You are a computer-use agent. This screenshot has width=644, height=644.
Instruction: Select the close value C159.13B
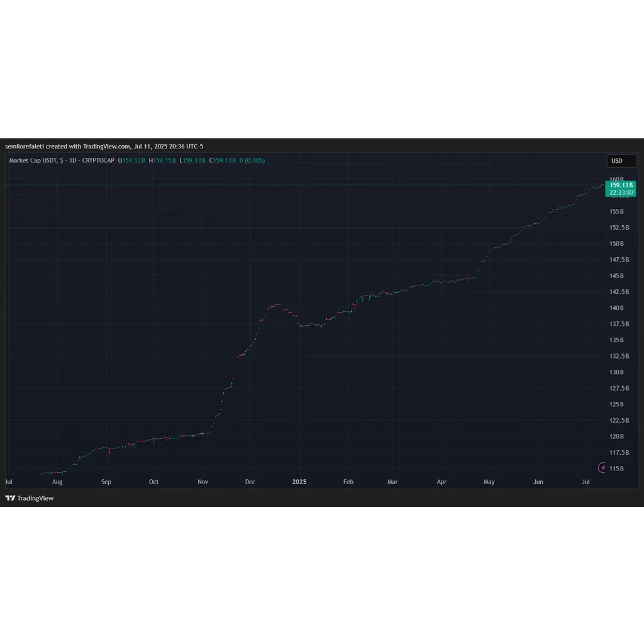[222, 160]
